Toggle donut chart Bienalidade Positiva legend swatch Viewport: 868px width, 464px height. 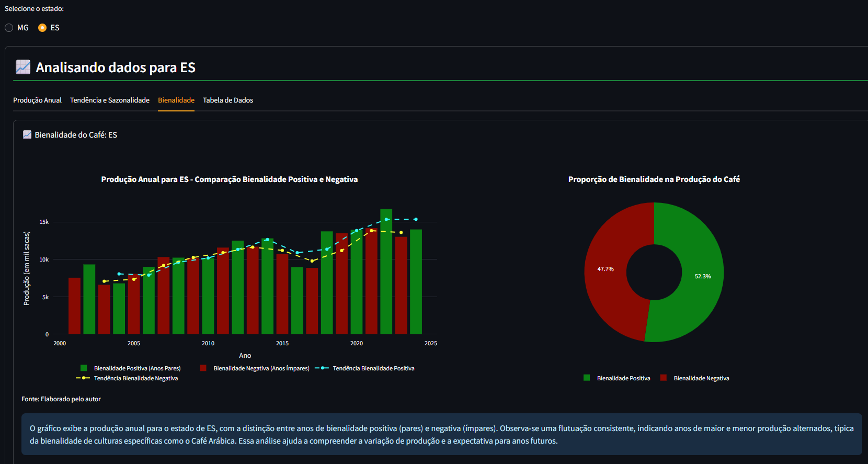(x=587, y=378)
